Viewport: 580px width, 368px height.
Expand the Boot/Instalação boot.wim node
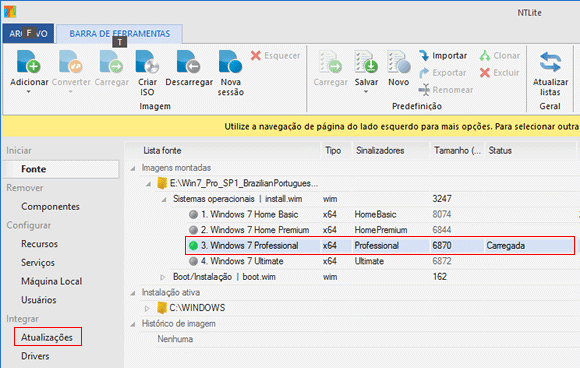(x=162, y=277)
